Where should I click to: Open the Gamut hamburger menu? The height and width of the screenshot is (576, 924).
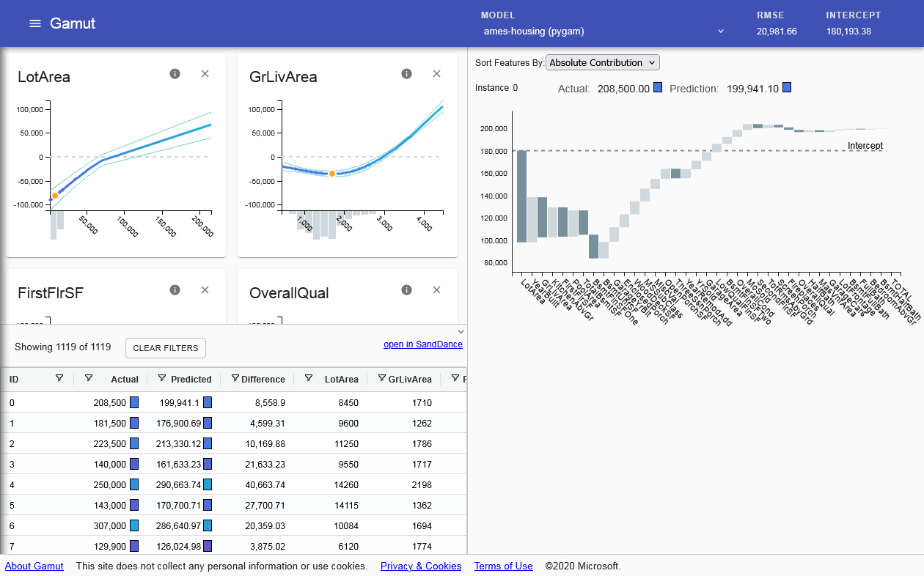[34, 23]
